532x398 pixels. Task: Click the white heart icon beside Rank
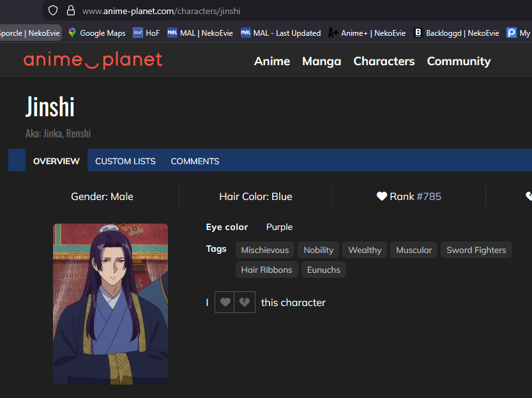pos(382,196)
